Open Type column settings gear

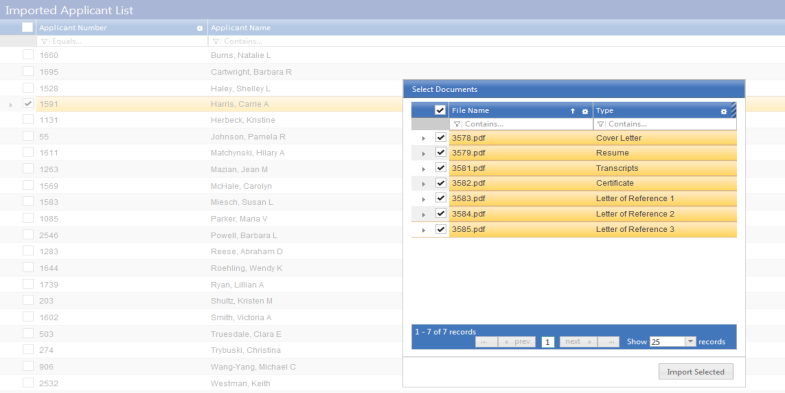(x=723, y=112)
